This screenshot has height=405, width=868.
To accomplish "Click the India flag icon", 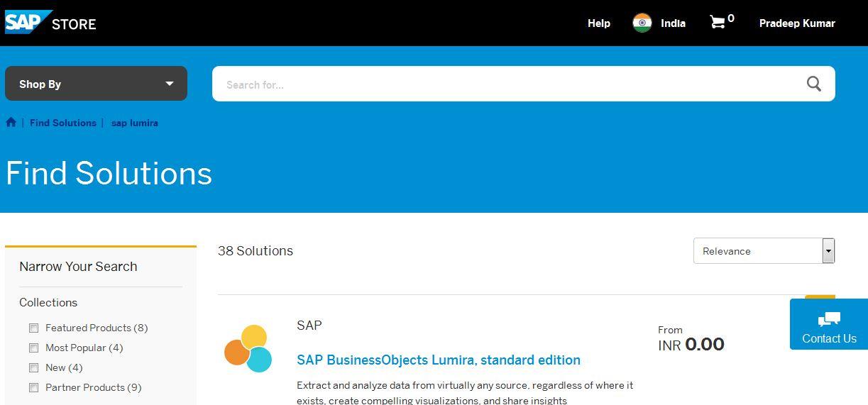I will coord(642,23).
